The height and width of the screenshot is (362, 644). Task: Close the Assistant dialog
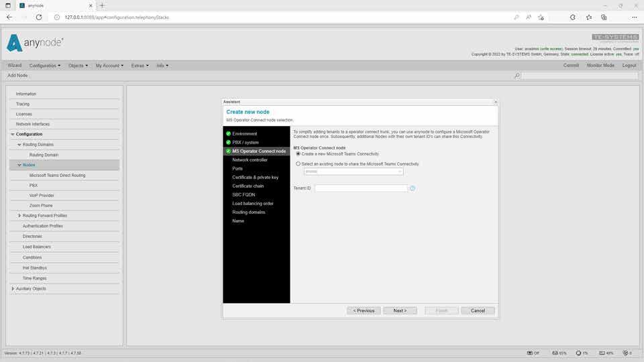point(495,102)
